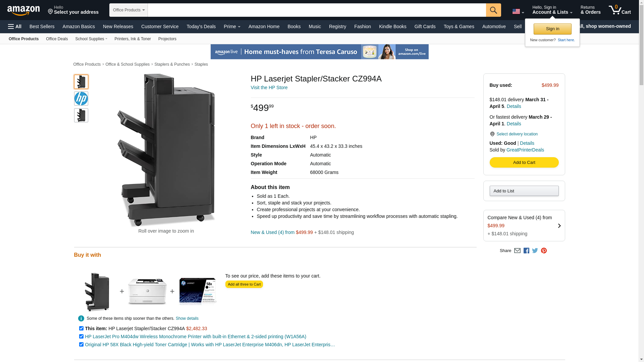644x362 pixels.
Task: Share this product via email icon
Action: [517, 251]
